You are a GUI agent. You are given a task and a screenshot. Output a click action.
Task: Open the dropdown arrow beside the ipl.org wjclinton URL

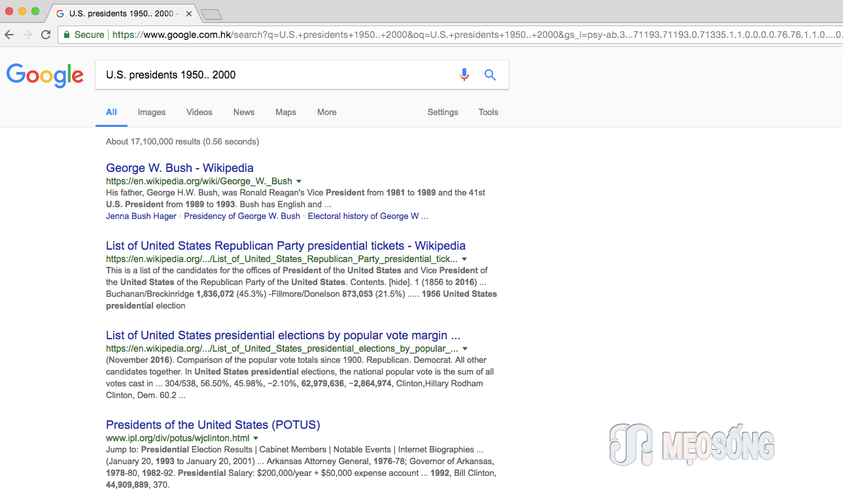point(256,438)
